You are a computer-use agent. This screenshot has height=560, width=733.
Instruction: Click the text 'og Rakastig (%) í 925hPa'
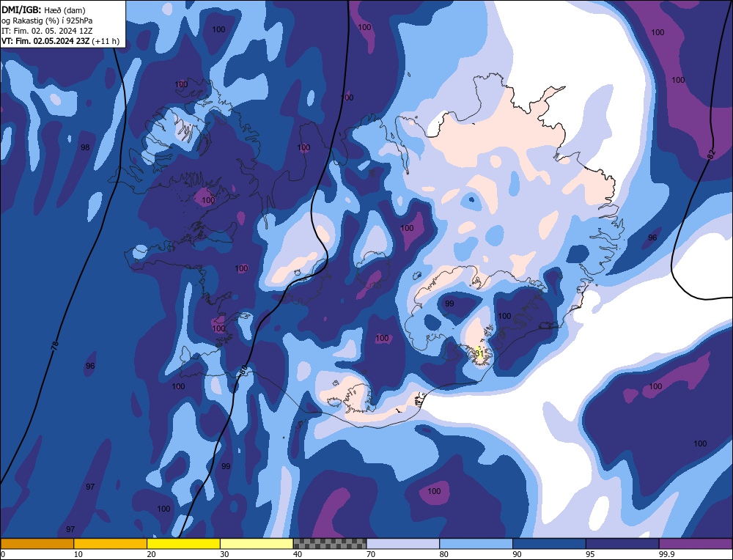pos(47,21)
